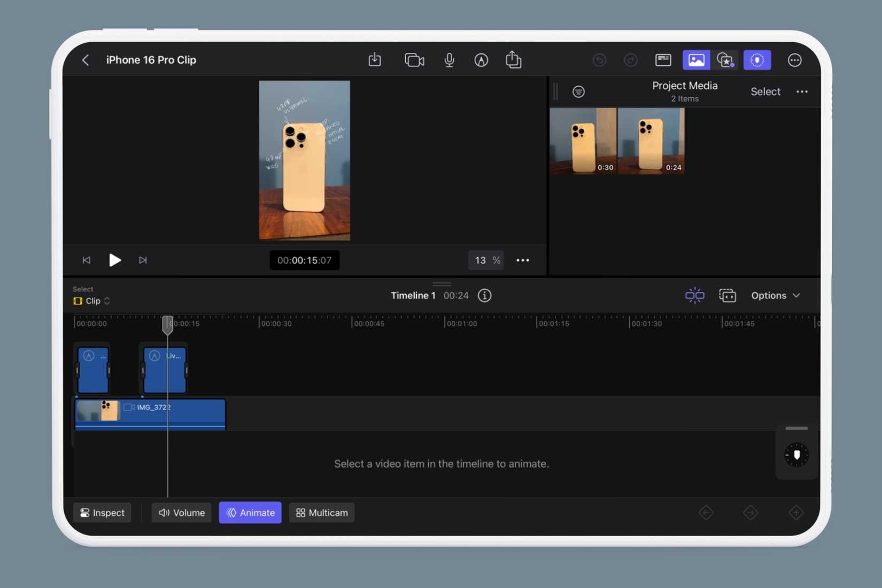Toggle the media browser panel icon
The width and height of the screenshot is (882, 588).
(696, 60)
